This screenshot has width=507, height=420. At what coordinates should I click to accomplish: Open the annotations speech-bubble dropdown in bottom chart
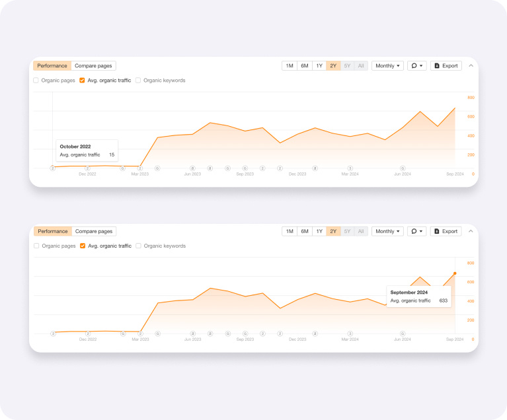[417, 231]
